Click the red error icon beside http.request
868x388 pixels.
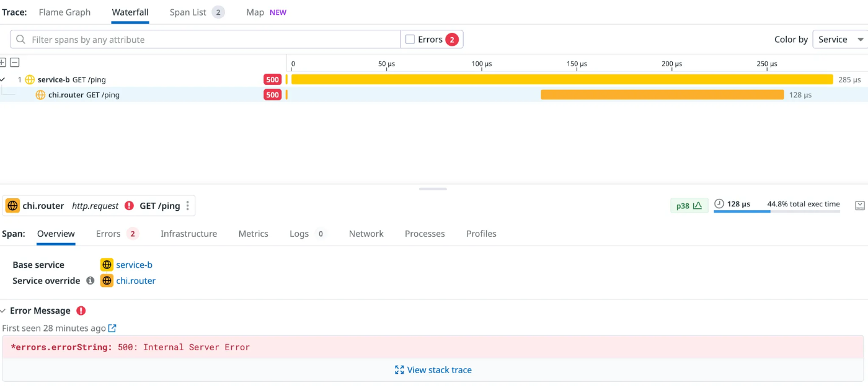pyautogui.click(x=129, y=206)
